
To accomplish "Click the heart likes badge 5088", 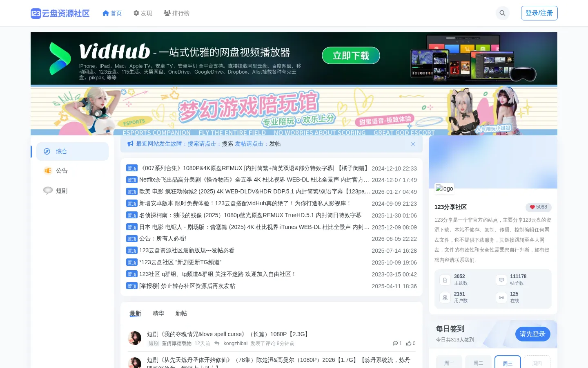I will (x=538, y=207).
